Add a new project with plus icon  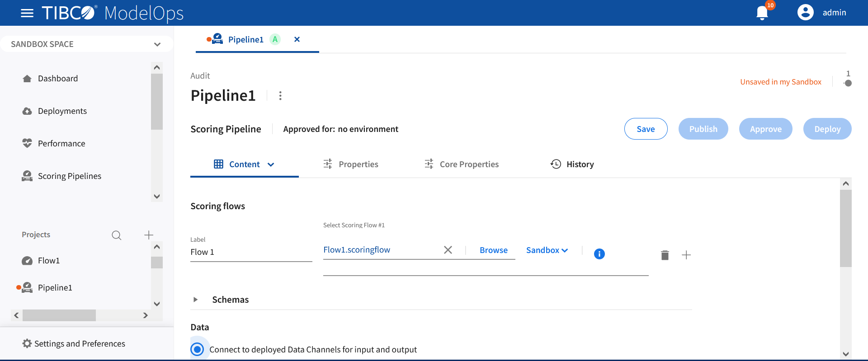pyautogui.click(x=148, y=235)
